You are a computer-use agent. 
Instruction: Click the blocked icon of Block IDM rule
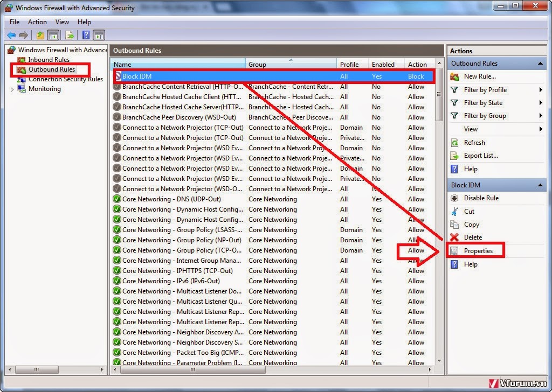117,76
